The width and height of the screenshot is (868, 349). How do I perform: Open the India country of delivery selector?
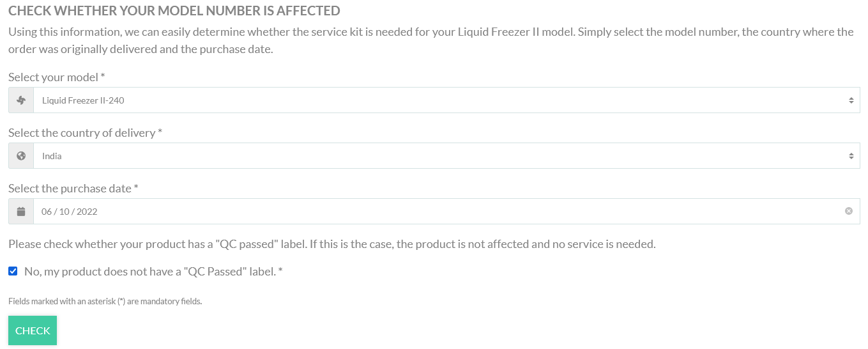tap(446, 156)
